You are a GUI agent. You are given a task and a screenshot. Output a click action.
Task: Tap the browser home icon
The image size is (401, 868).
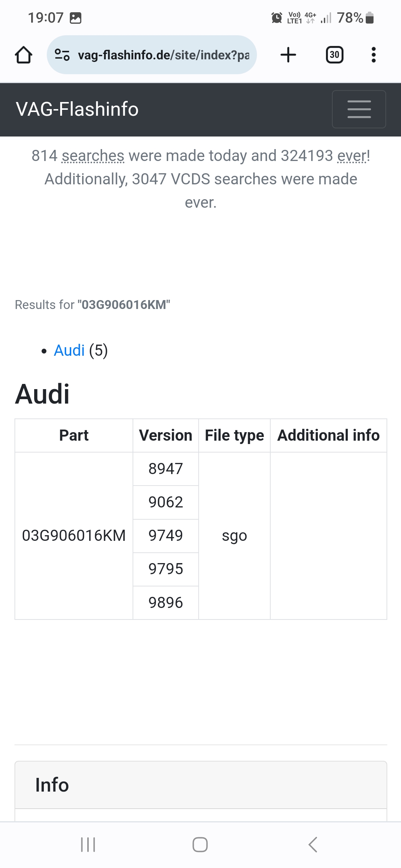tap(23, 55)
